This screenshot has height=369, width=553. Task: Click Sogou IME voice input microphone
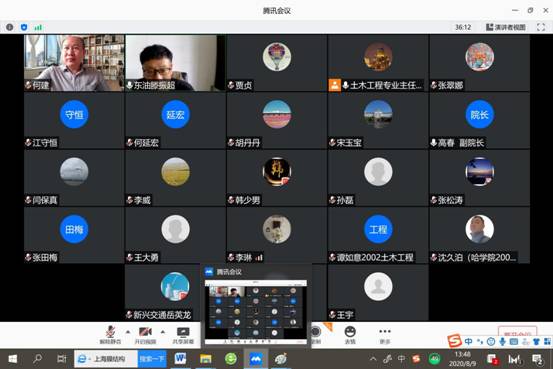point(503,341)
